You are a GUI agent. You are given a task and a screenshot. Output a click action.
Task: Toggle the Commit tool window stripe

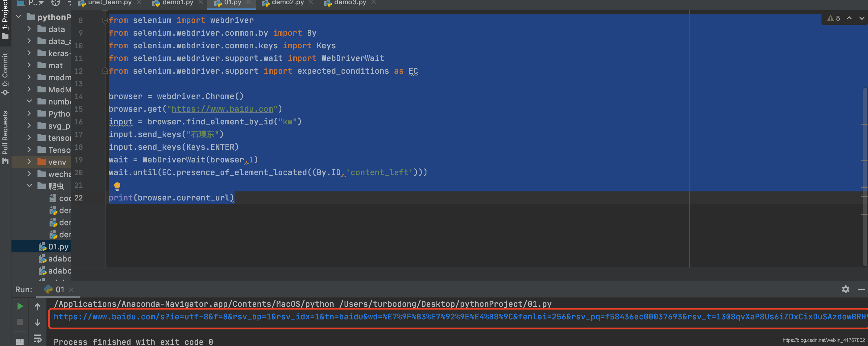point(5,72)
